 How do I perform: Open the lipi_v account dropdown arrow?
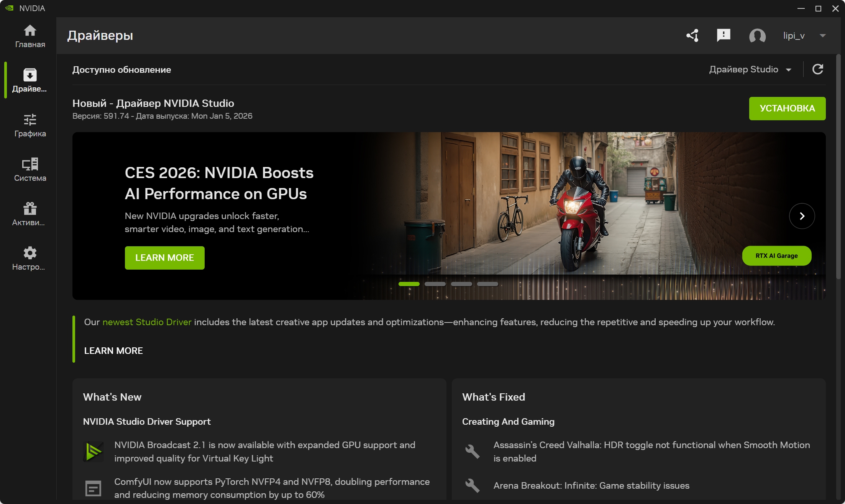click(822, 36)
